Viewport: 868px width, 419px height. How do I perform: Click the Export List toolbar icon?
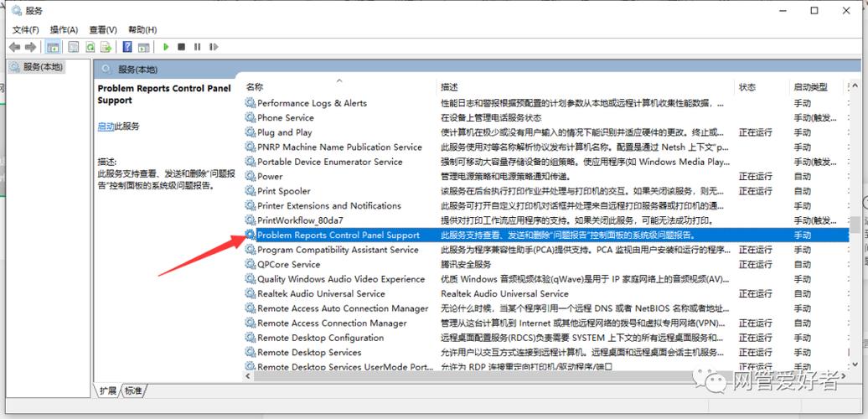click(x=106, y=47)
